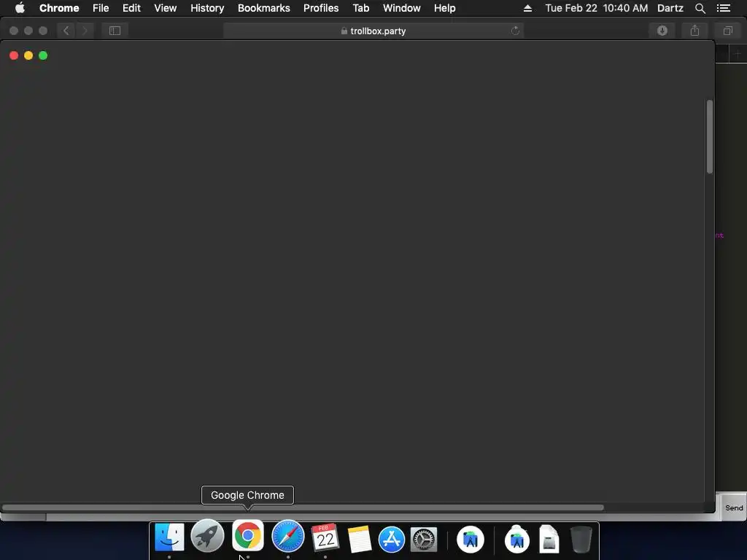Open Calendar from the dock
Viewport: 747px width, 560px height.
325,538
